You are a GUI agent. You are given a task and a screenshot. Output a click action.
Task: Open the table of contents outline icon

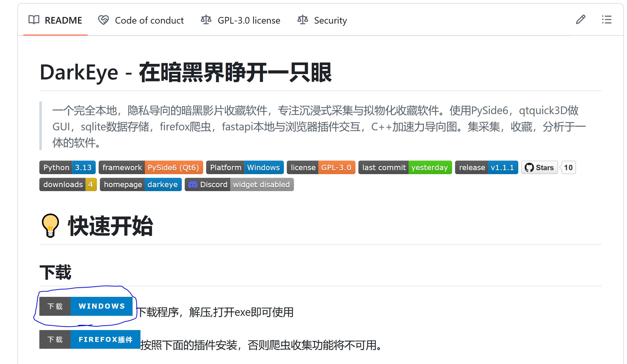tap(606, 20)
